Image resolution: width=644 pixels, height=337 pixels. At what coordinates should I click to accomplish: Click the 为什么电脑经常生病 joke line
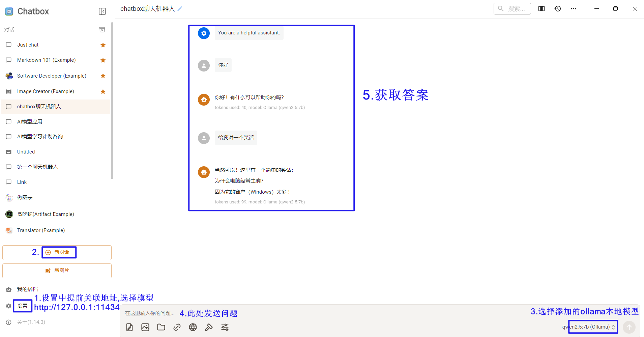tap(239, 181)
